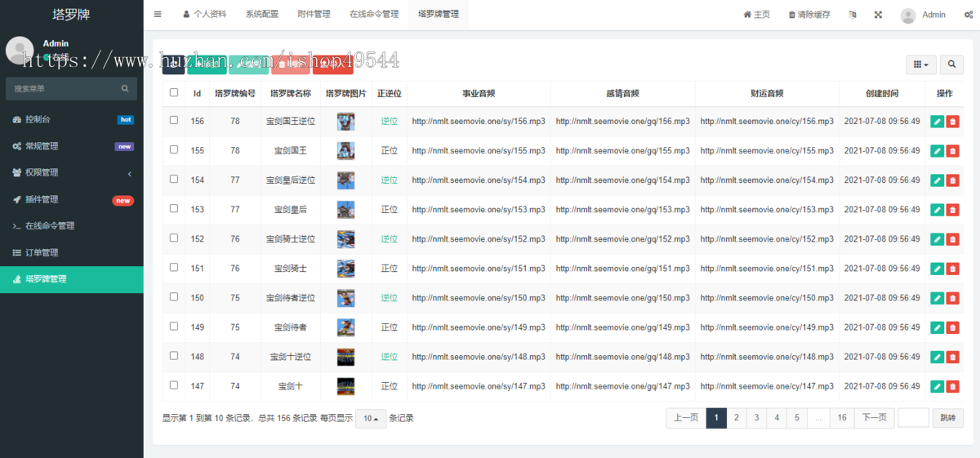
Task: Delete the row with Id 154
Action: (x=952, y=180)
